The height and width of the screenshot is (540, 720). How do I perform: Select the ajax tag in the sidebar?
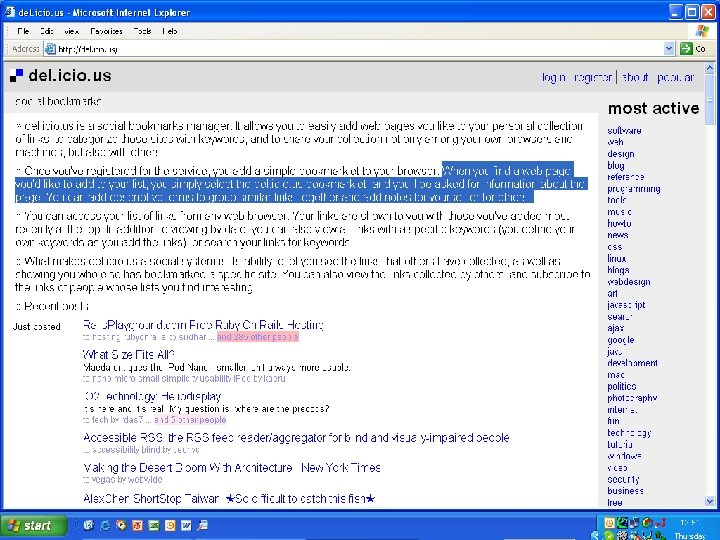point(615,328)
